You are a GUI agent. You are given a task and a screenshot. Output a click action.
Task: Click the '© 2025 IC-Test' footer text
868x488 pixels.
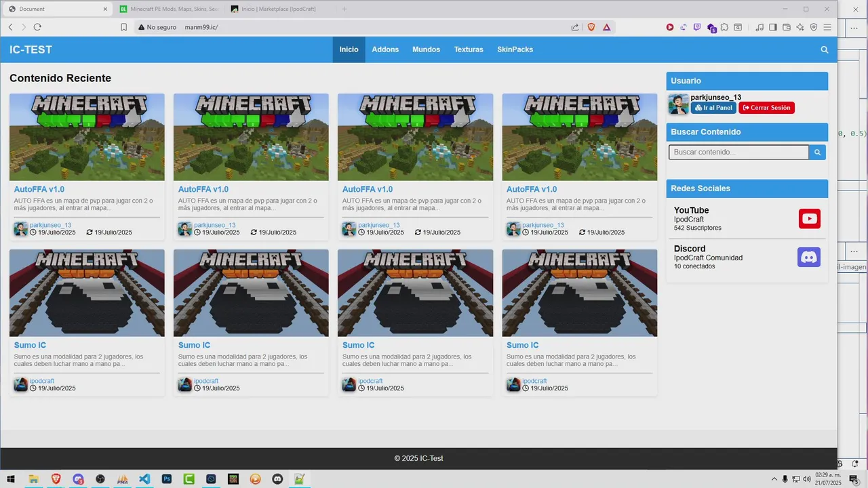click(x=418, y=458)
